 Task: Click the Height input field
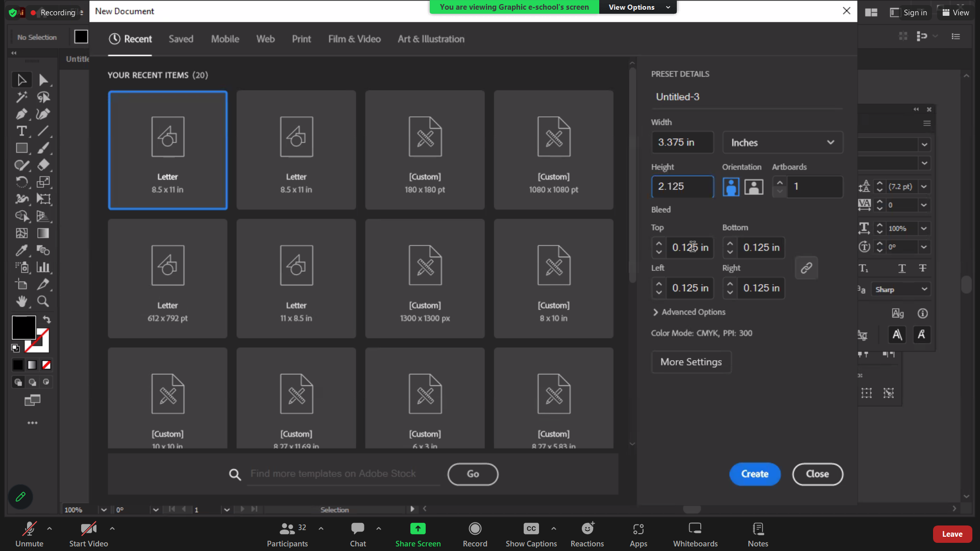click(x=682, y=187)
